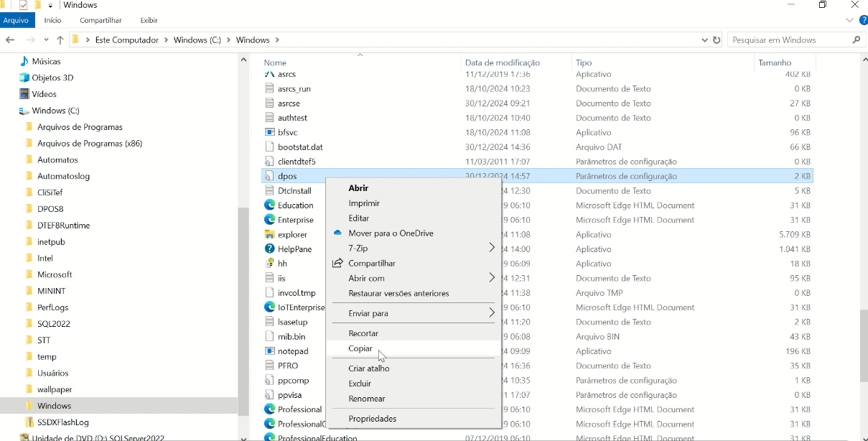This screenshot has height=441, width=868.
Task: Open the DTEF8Runtime folder in tree
Action: point(63,226)
